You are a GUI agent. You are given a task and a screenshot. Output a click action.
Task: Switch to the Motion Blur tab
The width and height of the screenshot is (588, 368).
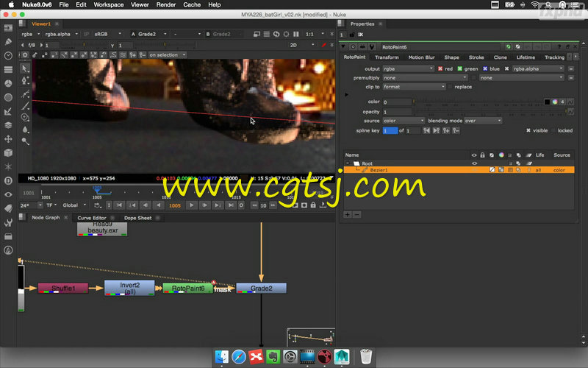pyautogui.click(x=421, y=57)
